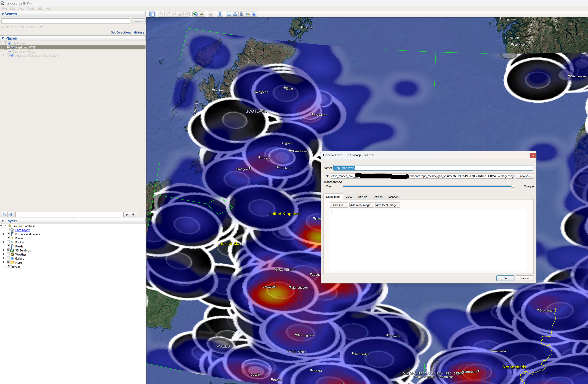This screenshot has width=588, height=384.
Task: Check Australia CO2 Observed emissions checkbox
Action: point(8,55)
